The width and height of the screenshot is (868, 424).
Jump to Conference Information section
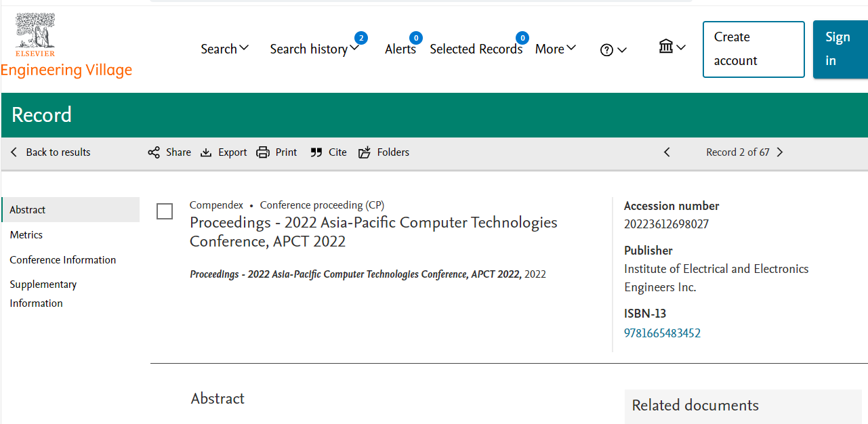[63, 260]
